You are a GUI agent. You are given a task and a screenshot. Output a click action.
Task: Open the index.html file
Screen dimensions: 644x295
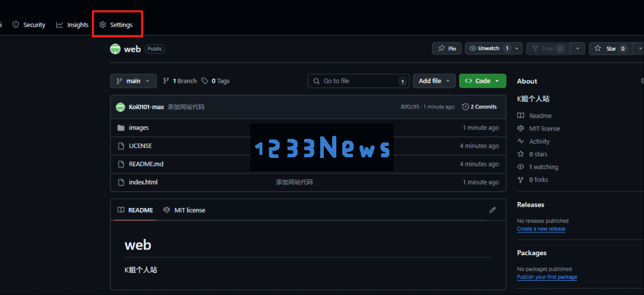[x=143, y=182]
